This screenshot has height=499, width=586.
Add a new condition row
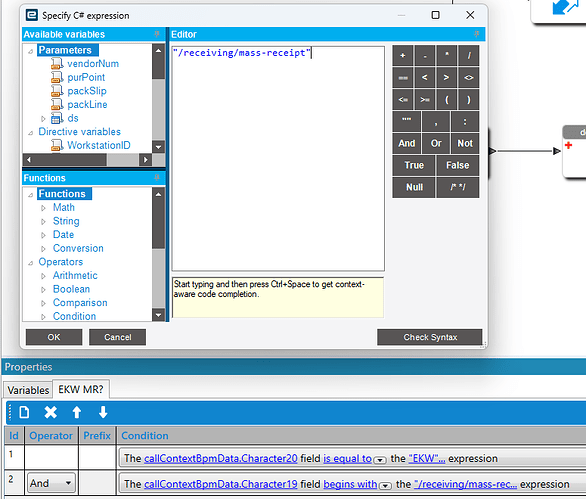pyautogui.click(x=24, y=412)
